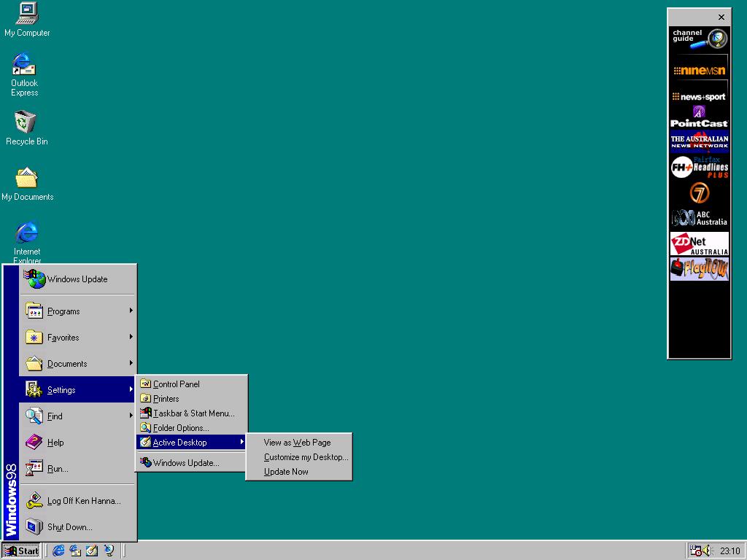Open the PlayNow channel
The width and height of the screenshot is (747, 560).
(699, 269)
